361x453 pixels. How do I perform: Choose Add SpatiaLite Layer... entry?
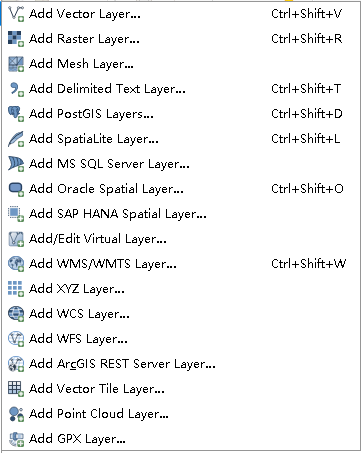click(180, 139)
